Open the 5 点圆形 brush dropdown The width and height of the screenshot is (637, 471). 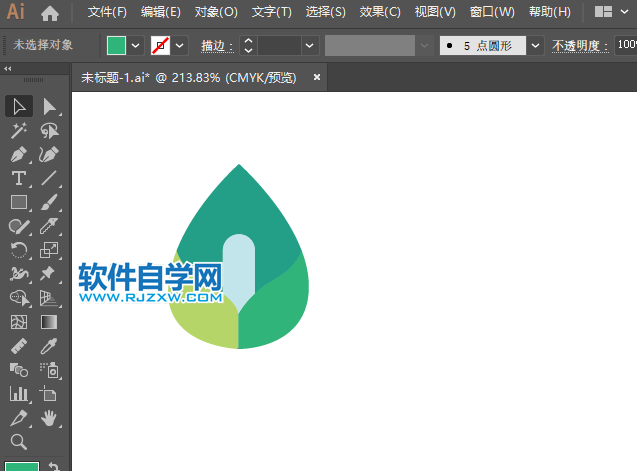pyautogui.click(x=535, y=46)
